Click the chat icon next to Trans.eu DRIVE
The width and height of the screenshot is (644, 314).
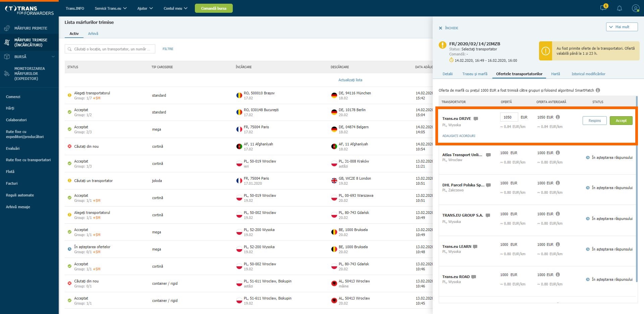click(476, 119)
